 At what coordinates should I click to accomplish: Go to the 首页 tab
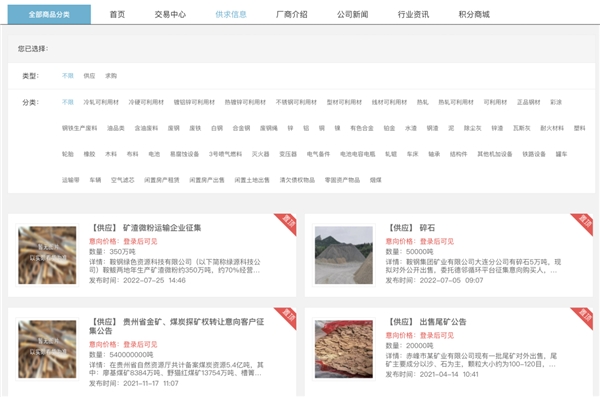(x=117, y=15)
